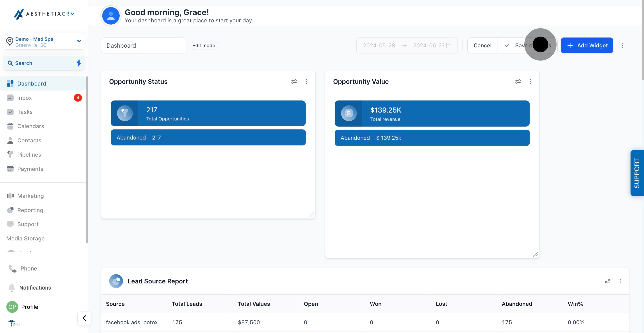The width and height of the screenshot is (644, 333).
Task: Open the GP Profile avatar
Action: click(12, 307)
